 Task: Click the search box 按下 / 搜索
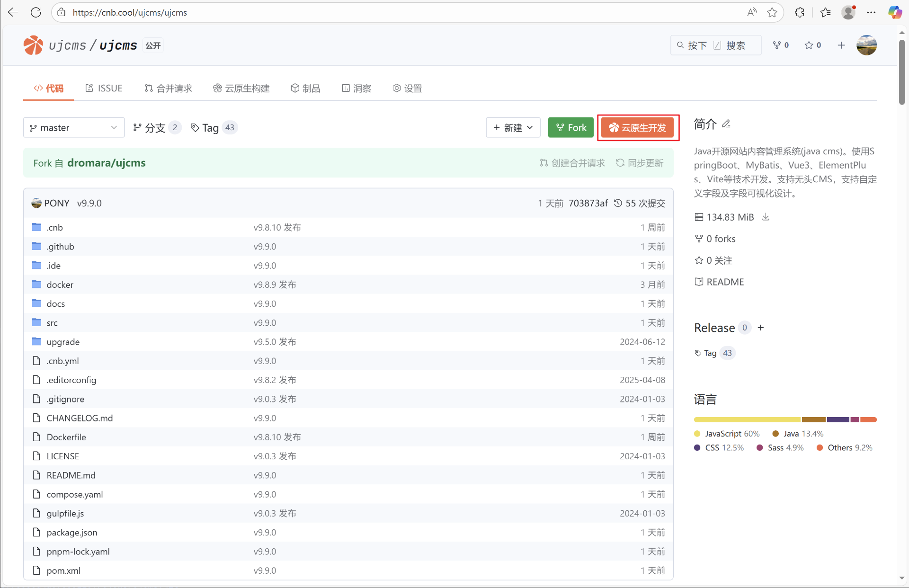(x=715, y=45)
